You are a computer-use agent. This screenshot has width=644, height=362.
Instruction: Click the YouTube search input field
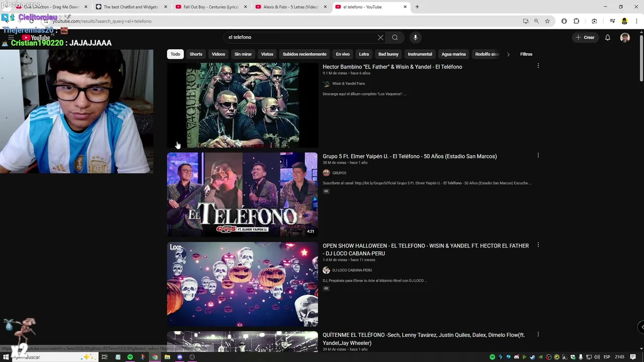click(301, 37)
